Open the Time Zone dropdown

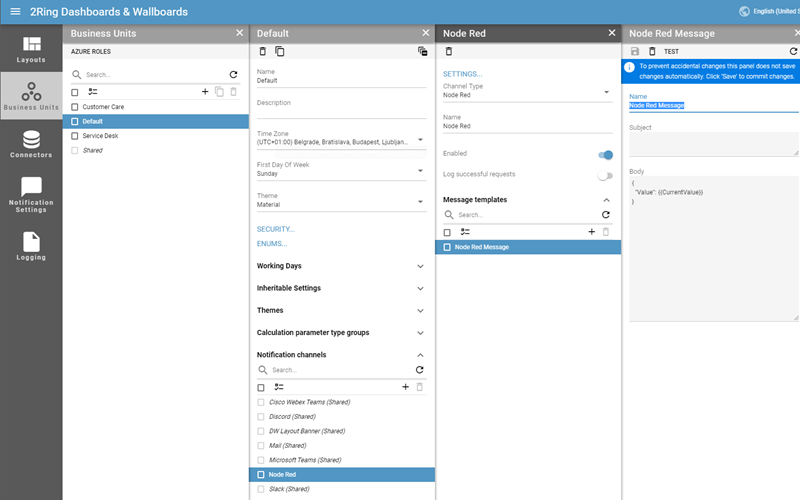pyautogui.click(x=420, y=140)
